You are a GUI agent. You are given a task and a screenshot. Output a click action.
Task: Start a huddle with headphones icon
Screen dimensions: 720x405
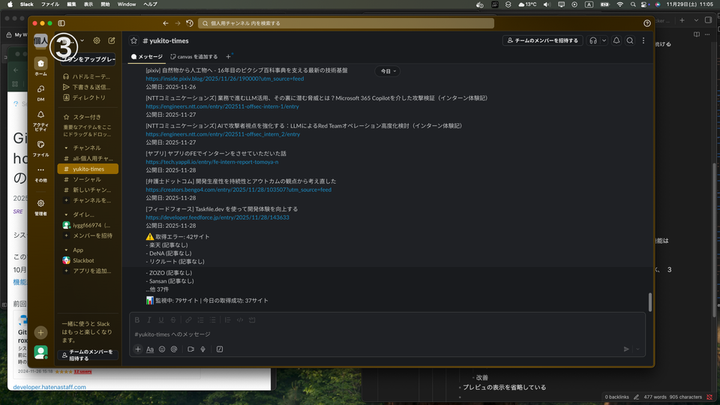click(593, 40)
